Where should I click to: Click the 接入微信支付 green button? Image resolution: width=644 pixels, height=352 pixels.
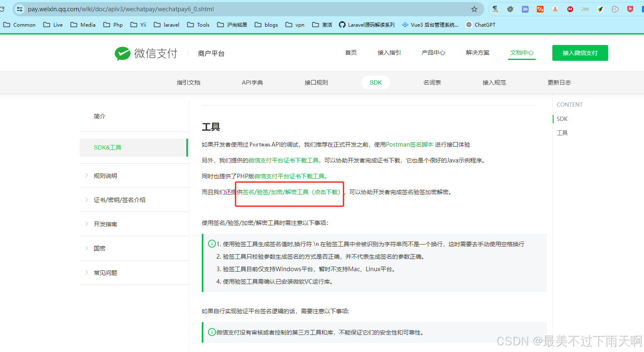(580, 53)
